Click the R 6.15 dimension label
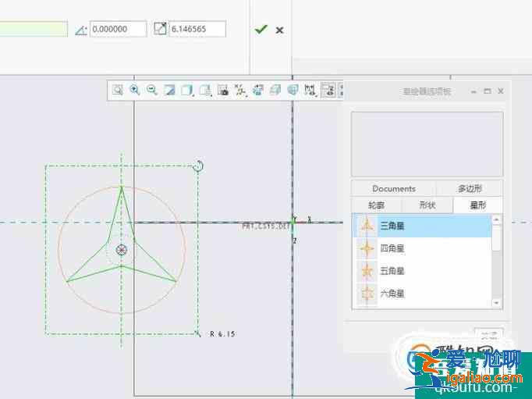Viewport: 532px width, 399px height. [x=222, y=334]
